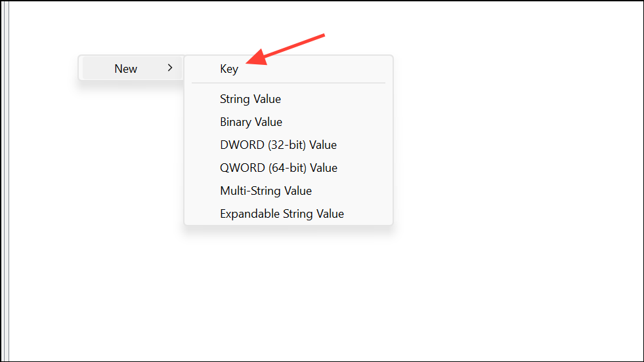Click the "(32-bit)" text in DWORD entry
This screenshot has height=362, width=644.
pos(286,145)
